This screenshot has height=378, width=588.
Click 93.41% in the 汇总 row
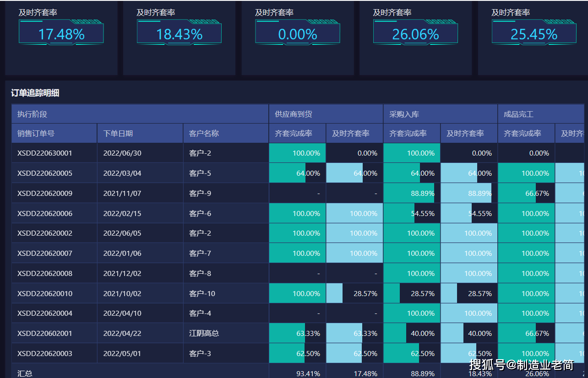click(x=308, y=374)
